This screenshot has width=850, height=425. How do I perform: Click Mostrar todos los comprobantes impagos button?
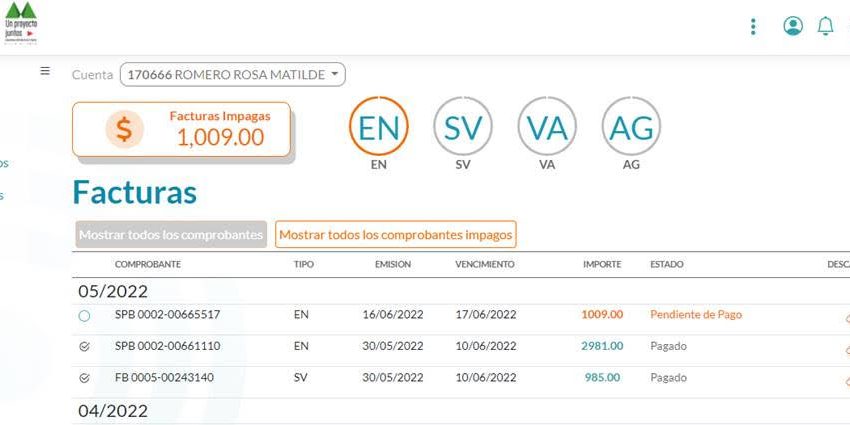[395, 235]
